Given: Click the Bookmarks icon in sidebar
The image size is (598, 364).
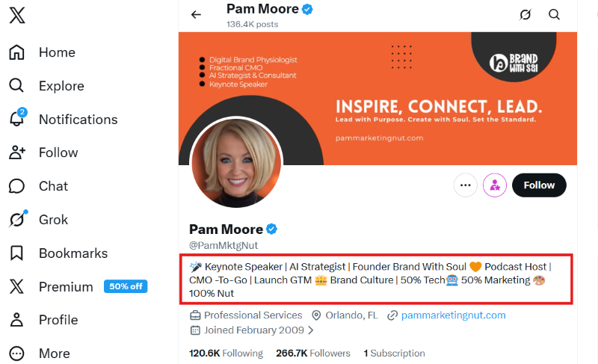Looking at the screenshot, I should 16,253.
